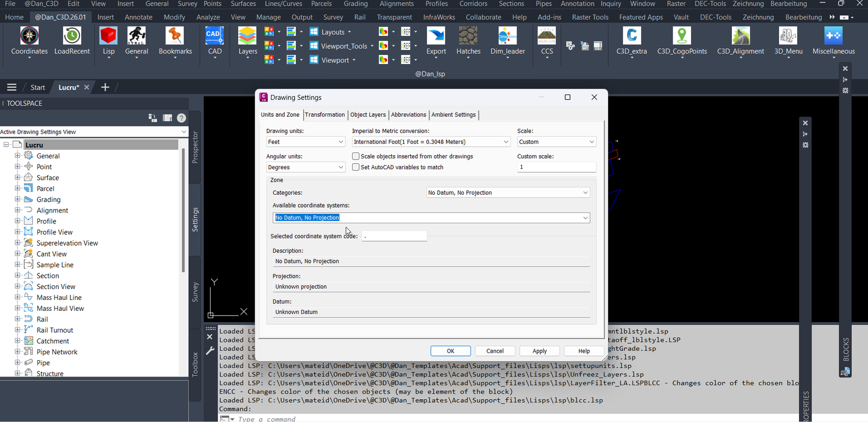Open the Drawing units Feet dropdown

(x=306, y=142)
